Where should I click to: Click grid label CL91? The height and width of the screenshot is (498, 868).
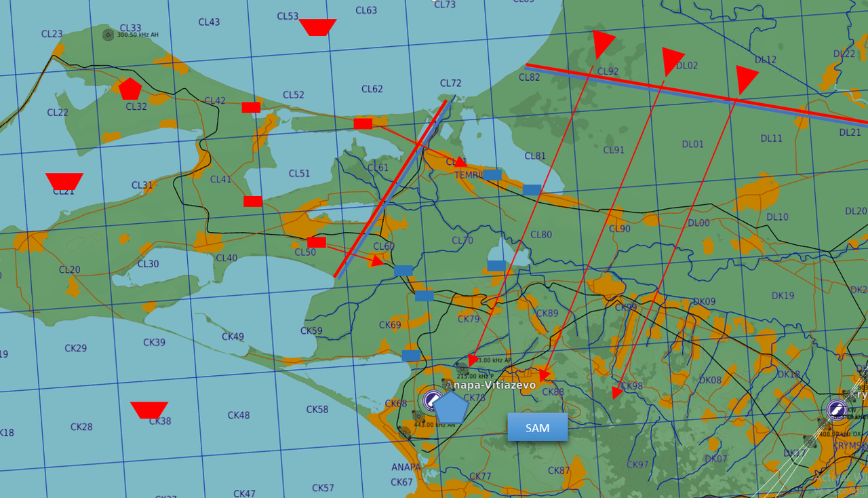pyautogui.click(x=614, y=150)
